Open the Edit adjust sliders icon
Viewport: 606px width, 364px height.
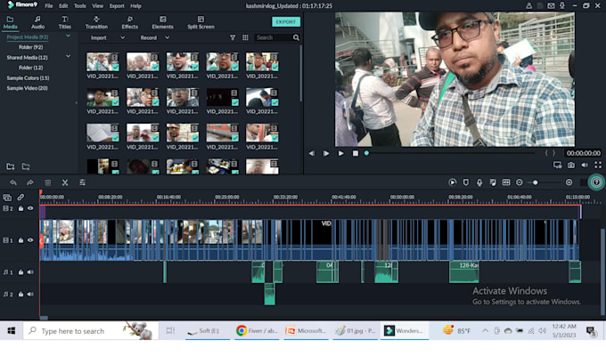click(x=82, y=182)
